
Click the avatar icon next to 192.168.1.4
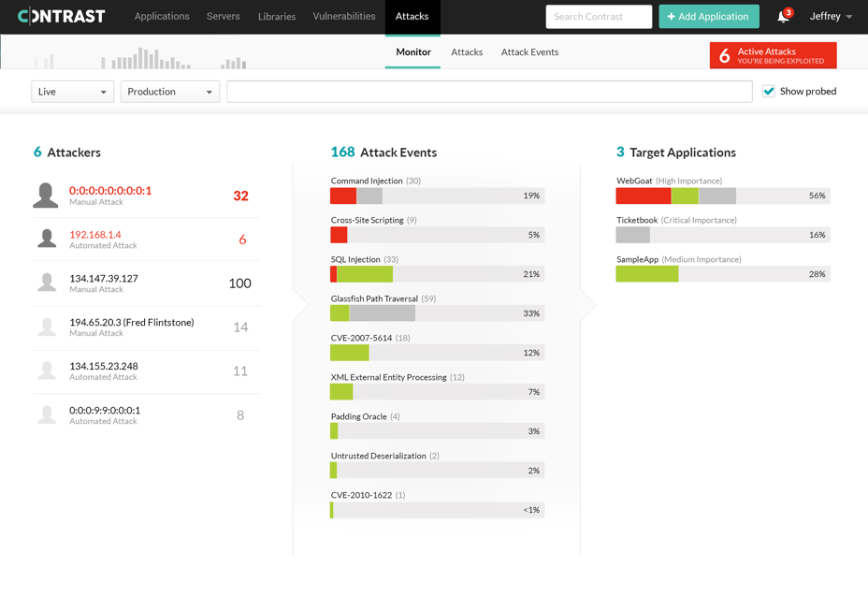(x=47, y=239)
